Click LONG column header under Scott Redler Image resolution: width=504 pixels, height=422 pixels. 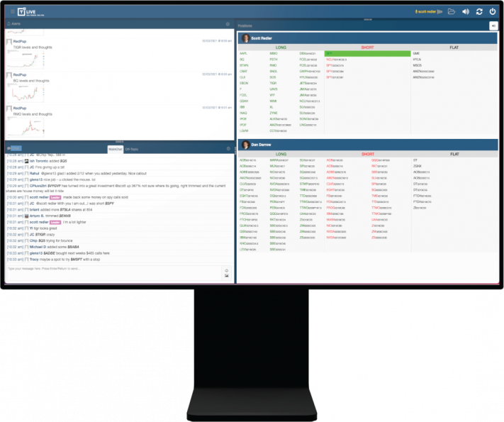coord(281,48)
